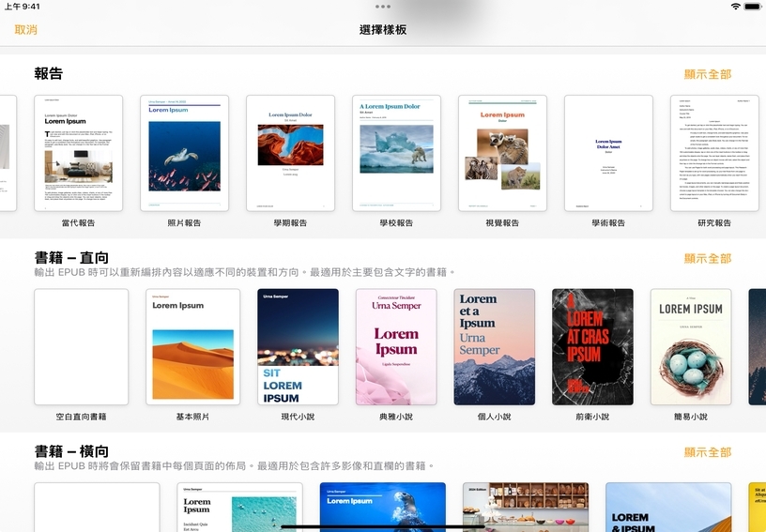Show all templates in 報告 section

(707, 74)
